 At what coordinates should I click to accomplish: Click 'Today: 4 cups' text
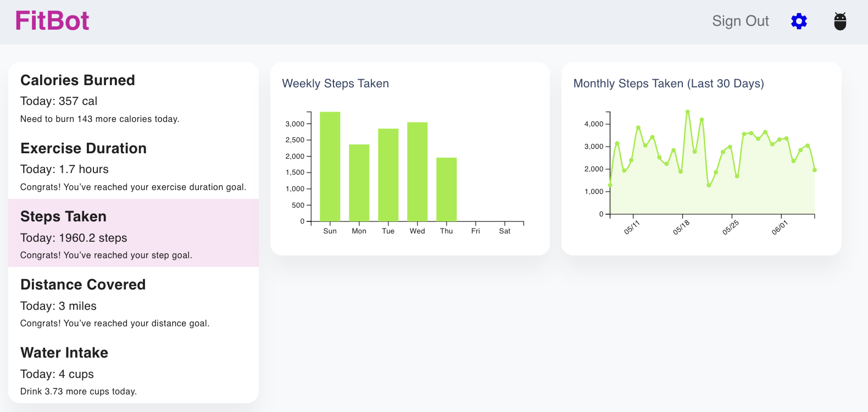click(57, 374)
